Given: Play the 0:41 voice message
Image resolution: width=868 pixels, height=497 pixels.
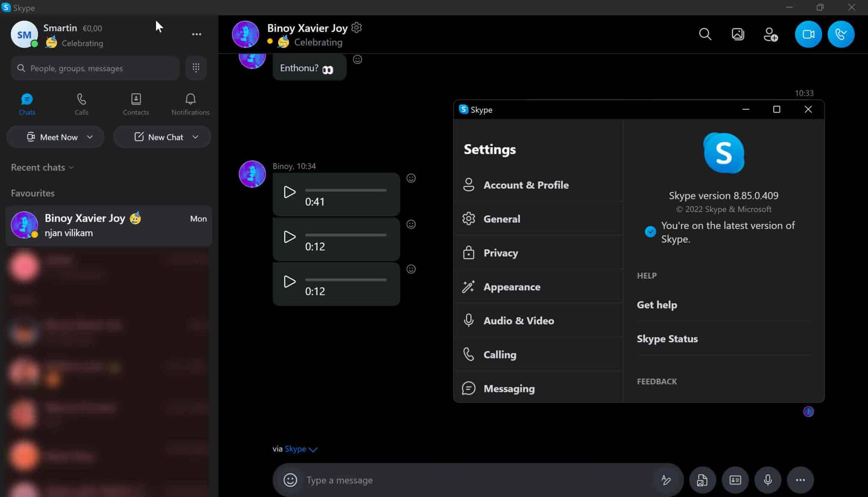Looking at the screenshot, I should (289, 192).
